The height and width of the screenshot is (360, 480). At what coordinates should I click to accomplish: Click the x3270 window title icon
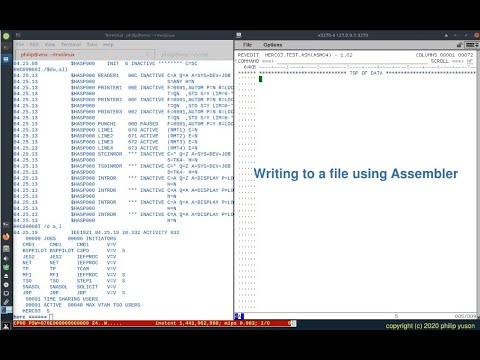[239, 35]
